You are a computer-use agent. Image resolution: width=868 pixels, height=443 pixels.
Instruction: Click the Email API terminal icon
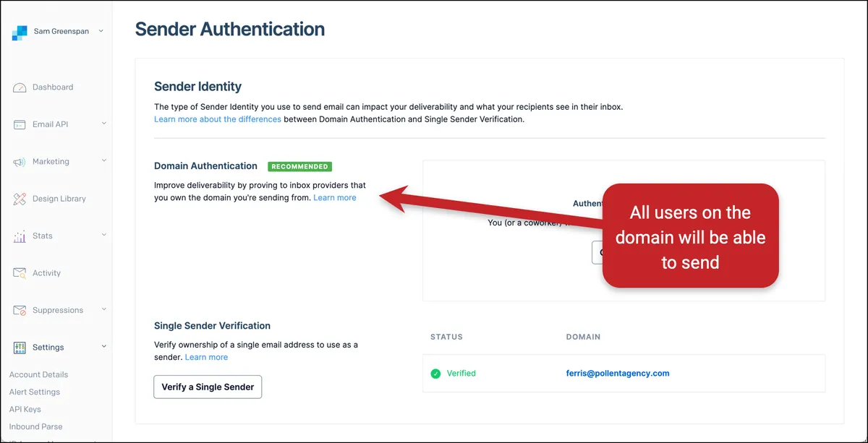click(20, 125)
